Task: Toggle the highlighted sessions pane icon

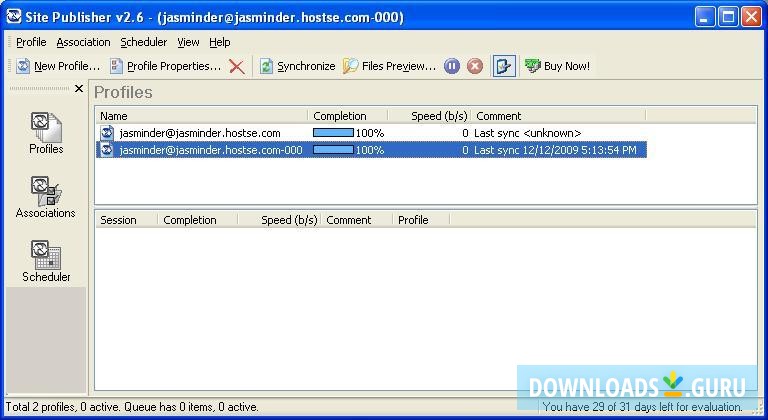Action: pyautogui.click(x=504, y=66)
